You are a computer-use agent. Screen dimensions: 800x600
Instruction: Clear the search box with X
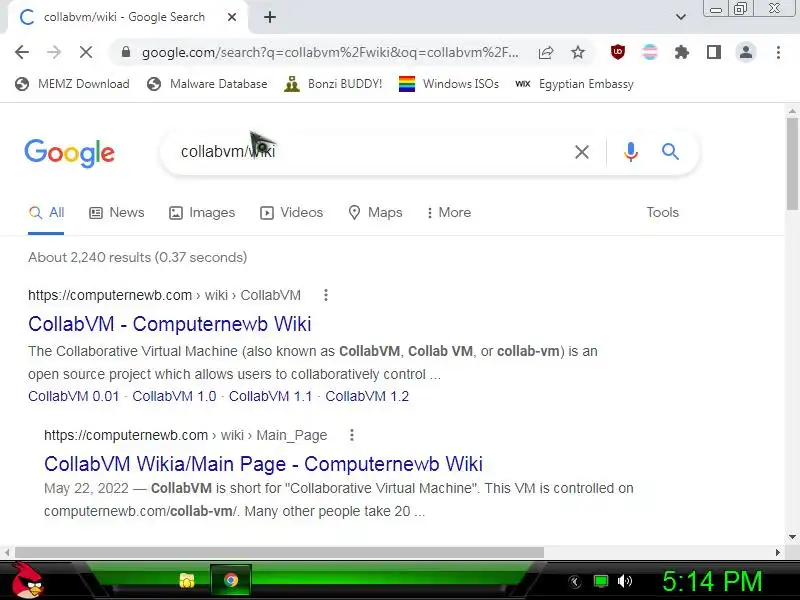582,152
